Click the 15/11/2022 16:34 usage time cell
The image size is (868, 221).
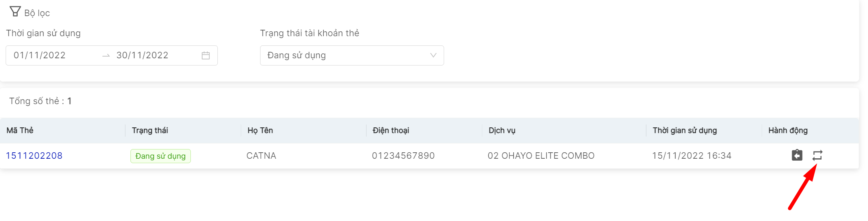click(692, 156)
